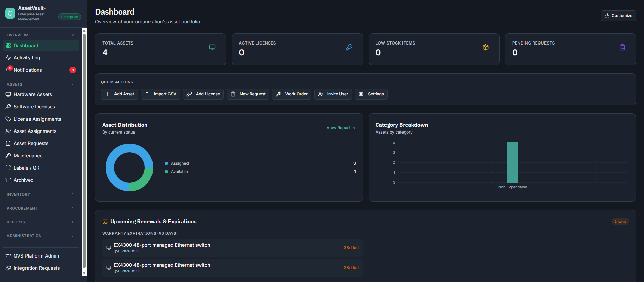Click the Maintenance wrench icon
This screenshot has width=644, height=282.
[x=8, y=156]
